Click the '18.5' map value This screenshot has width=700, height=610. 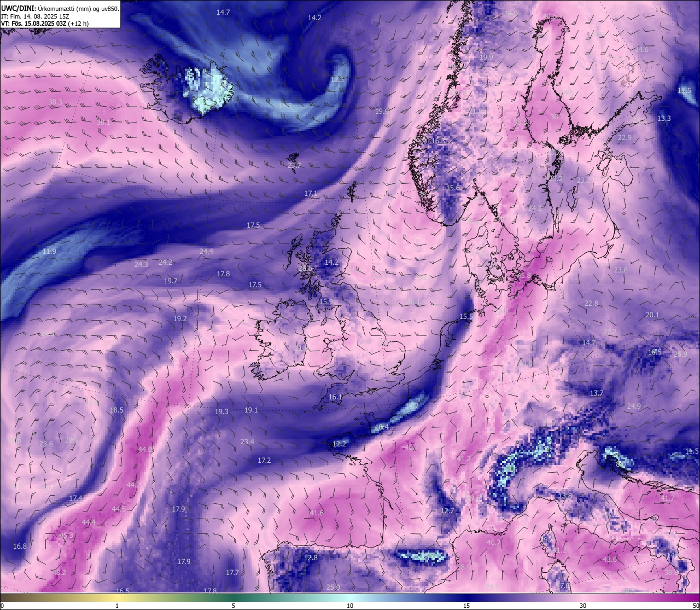click(116, 410)
